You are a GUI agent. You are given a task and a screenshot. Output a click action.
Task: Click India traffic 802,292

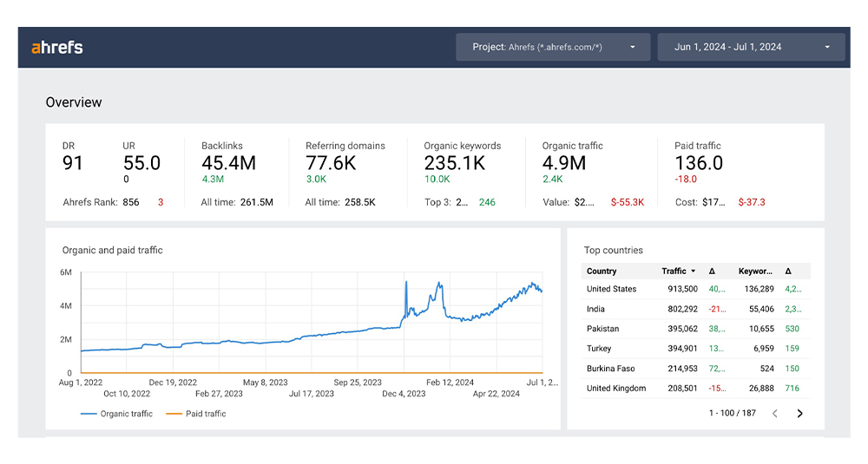point(682,309)
